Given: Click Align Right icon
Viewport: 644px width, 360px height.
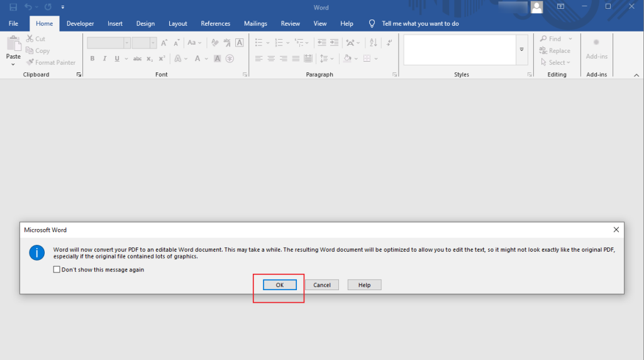Looking at the screenshot, I should click(284, 59).
